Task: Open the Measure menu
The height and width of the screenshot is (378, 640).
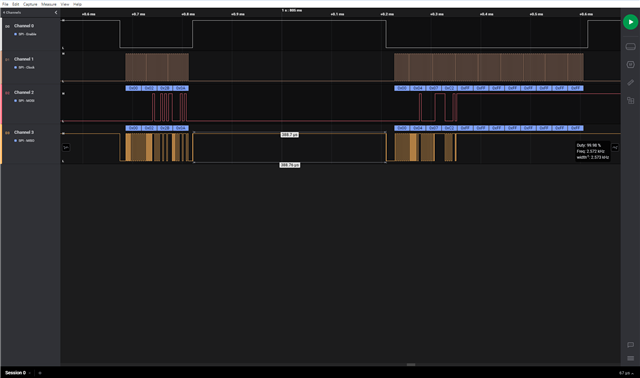Action: (x=49, y=4)
